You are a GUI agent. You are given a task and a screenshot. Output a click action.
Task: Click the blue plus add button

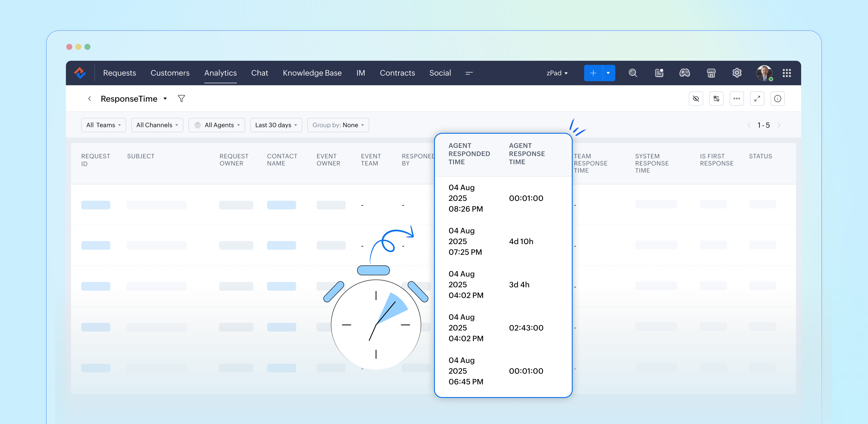pos(593,73)
